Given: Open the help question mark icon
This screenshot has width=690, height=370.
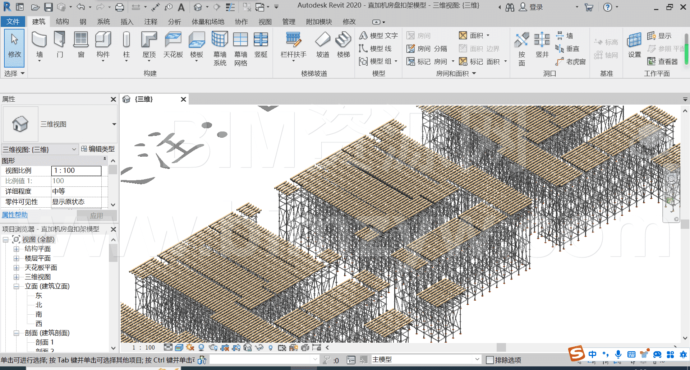Looking at the screenshot, I should (607, 7).
